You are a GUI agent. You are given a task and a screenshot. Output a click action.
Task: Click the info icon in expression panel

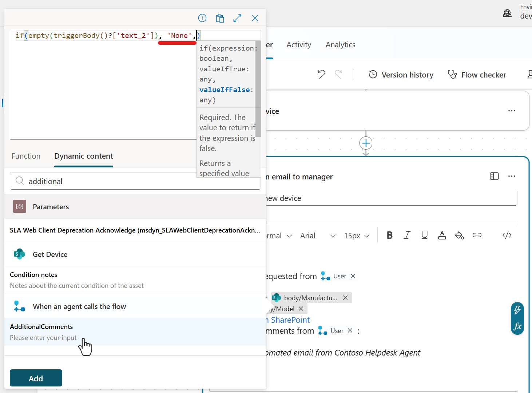pos(202,18)
